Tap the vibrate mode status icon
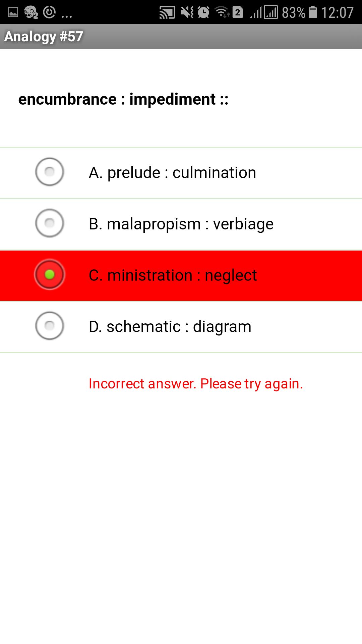The image size is (362, 644). point(187,12)
